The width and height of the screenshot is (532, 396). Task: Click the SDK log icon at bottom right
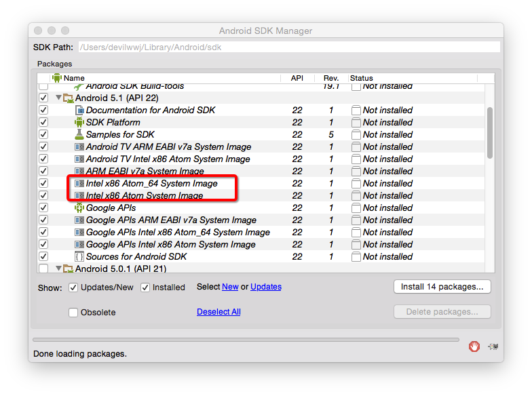click(x=493, y=346)
